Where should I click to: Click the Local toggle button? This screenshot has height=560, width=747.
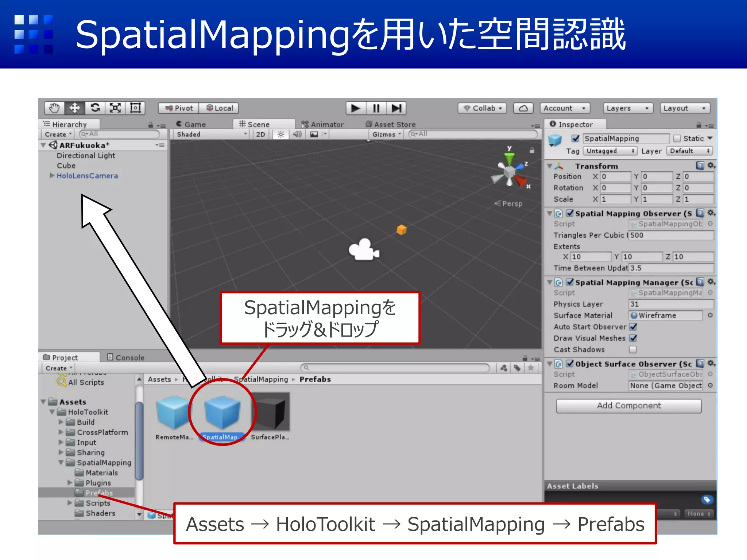(x=219, y=108)
